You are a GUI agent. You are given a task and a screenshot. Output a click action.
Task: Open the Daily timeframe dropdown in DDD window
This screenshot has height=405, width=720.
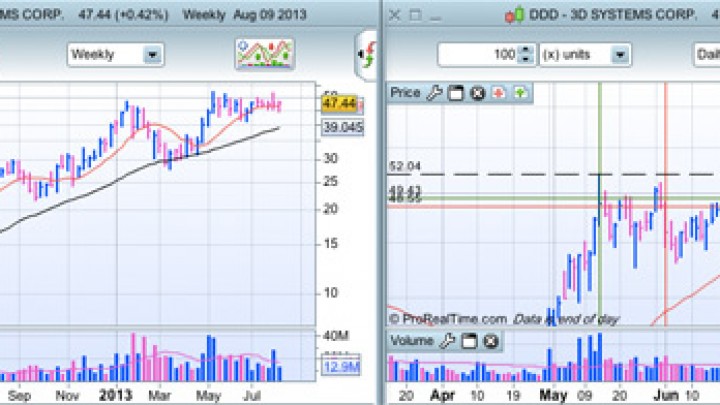click(706, 55)
